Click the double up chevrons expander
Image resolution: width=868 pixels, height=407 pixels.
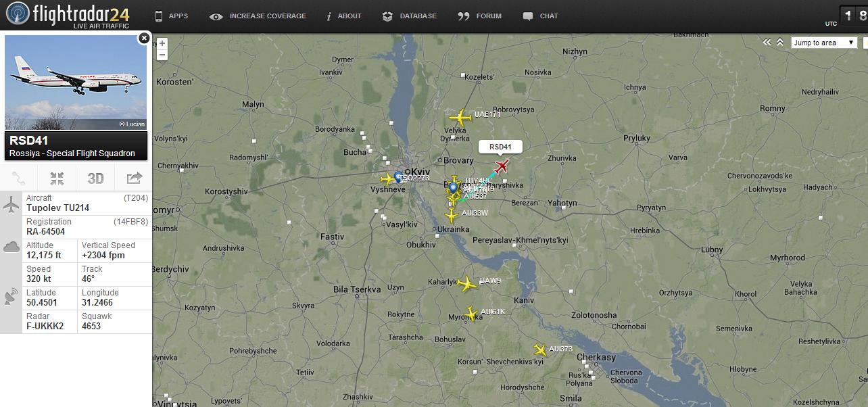(x=780, y=42)
